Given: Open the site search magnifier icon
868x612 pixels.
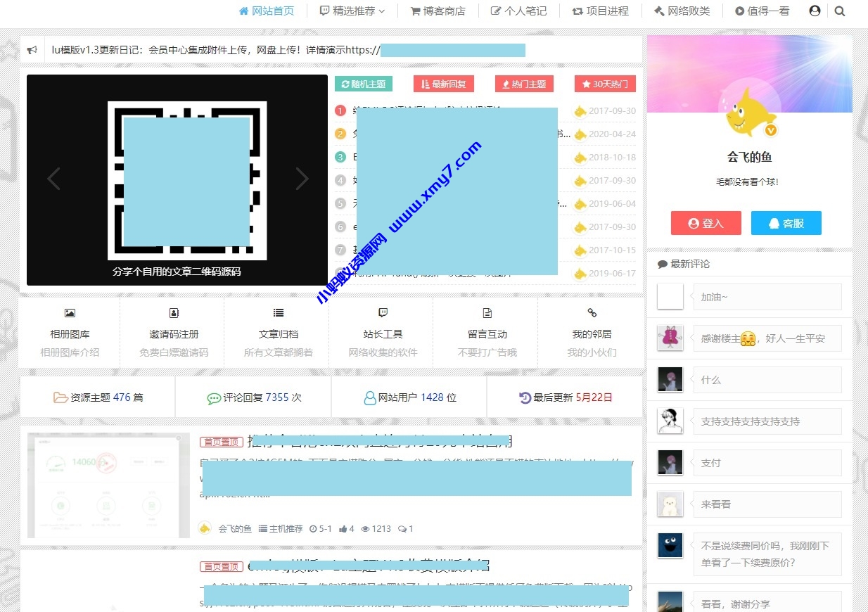Looking at the screenshot, I should [x=840, y=11].
